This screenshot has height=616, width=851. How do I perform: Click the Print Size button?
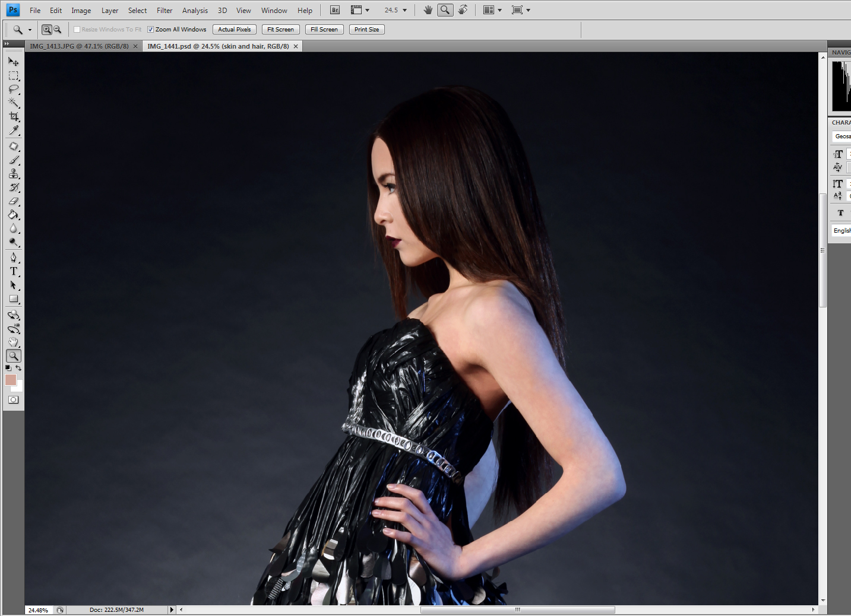pos(367,29)
